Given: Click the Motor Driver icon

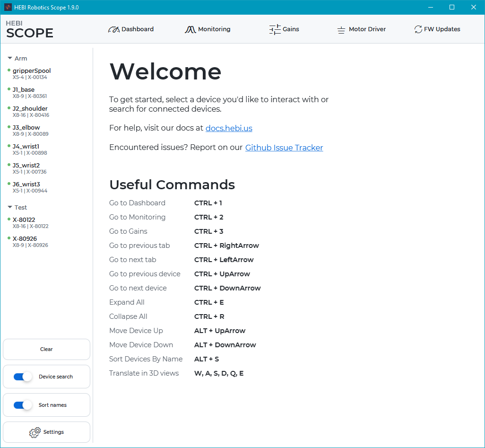Looking at the screenshot, I should pos(341,30).
